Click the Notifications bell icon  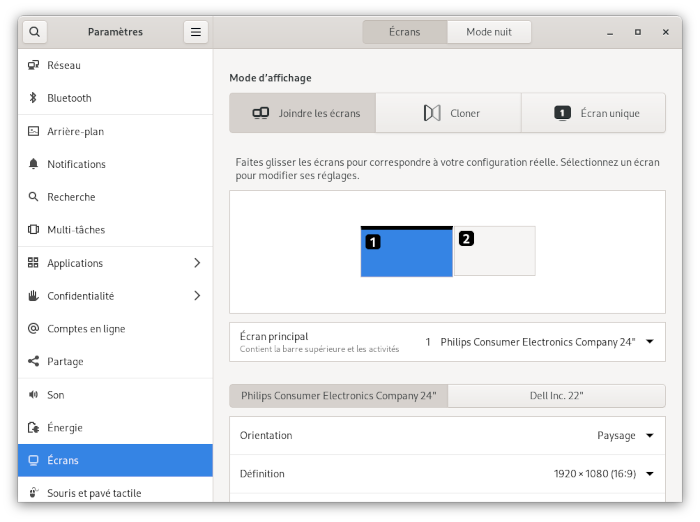(x=33, y=164)
